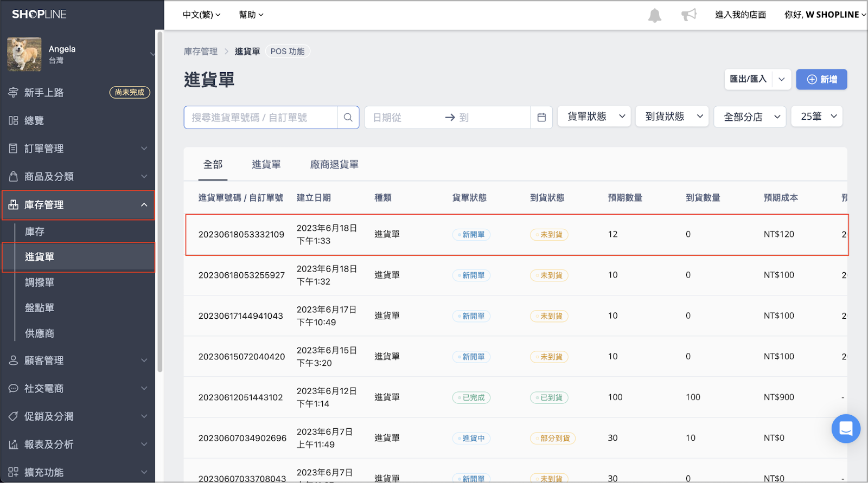This screenshot has height=483, width=868.
Task: Click the 部分到貨 status badge
Action: coord(552,438)
